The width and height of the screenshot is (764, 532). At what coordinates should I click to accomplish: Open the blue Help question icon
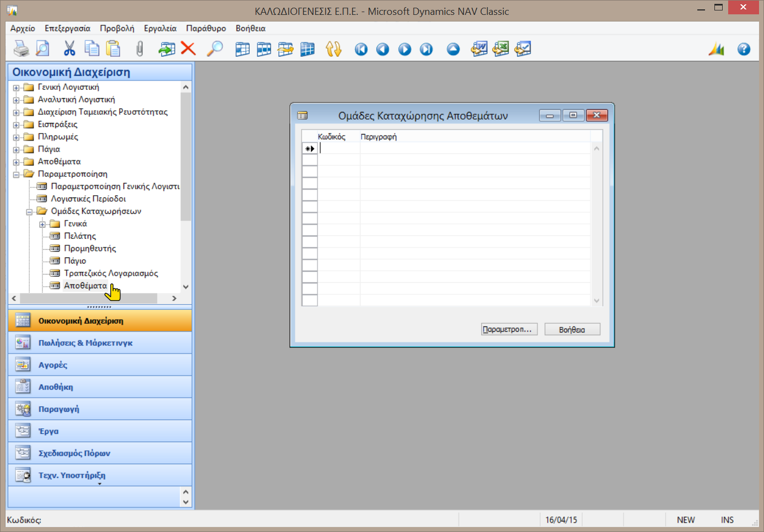[744, 50]
